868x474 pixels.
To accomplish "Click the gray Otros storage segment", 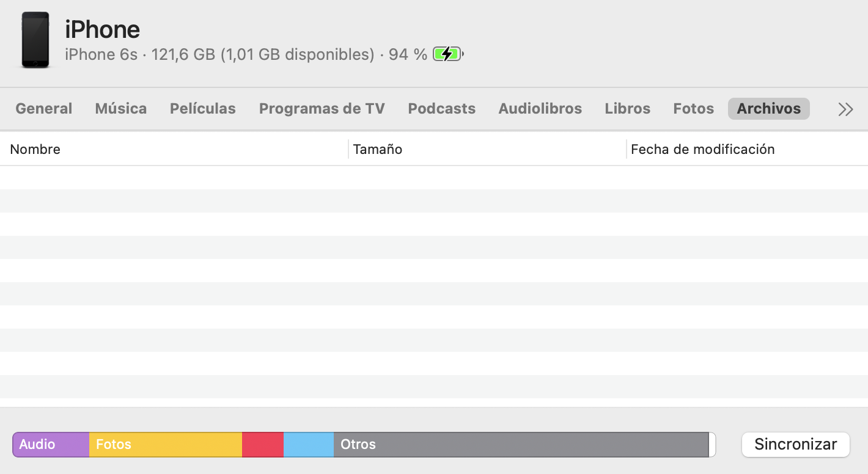I will pos(521,445).
